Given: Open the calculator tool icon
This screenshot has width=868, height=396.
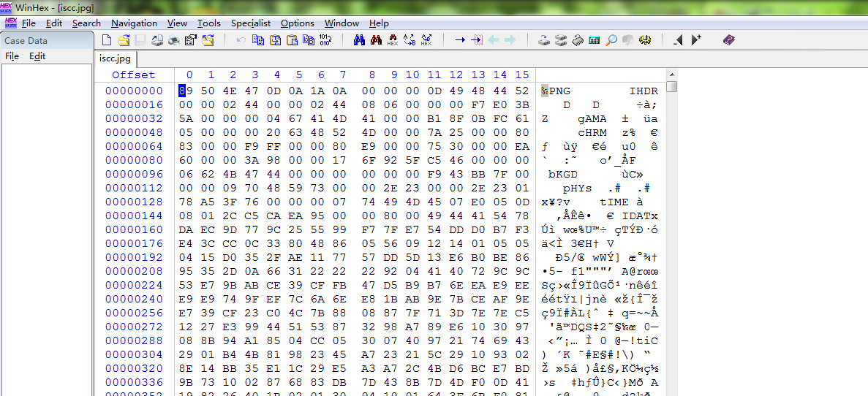Looking at the screenshot, I should pos(594,40).
